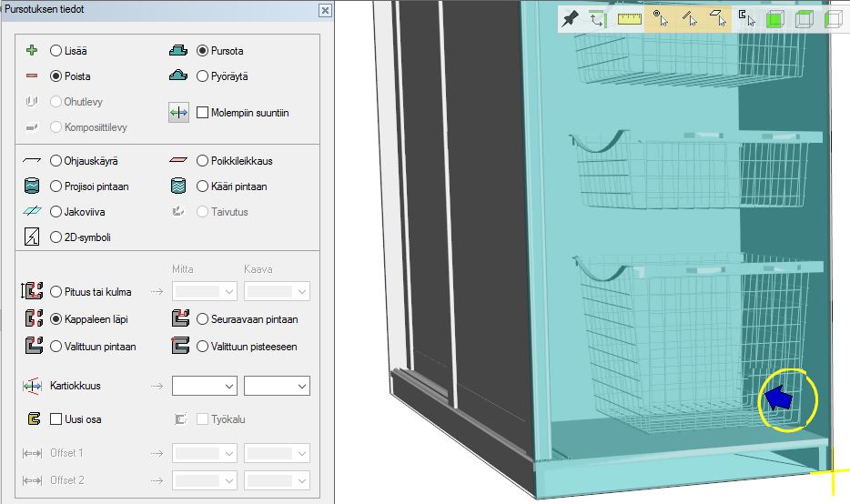The image size is (850, 504).
Task: Select the Jakoviiva radio button
Action: click(x=56, y=211)
